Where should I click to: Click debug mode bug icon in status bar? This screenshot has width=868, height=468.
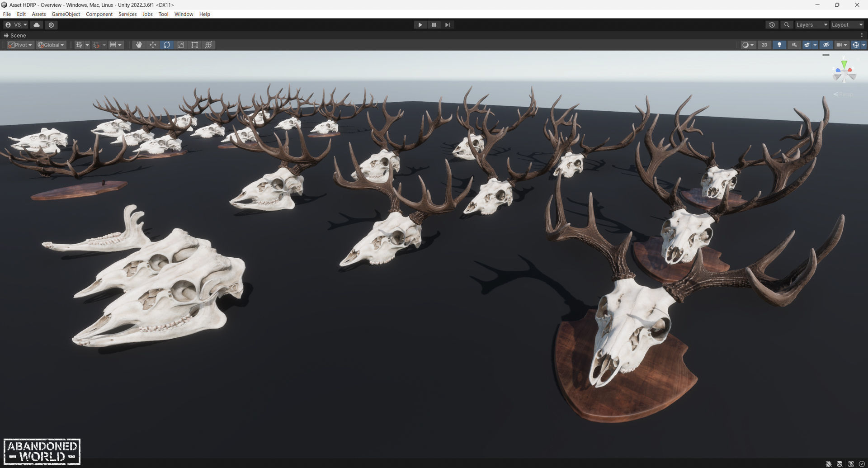(829, 463)
